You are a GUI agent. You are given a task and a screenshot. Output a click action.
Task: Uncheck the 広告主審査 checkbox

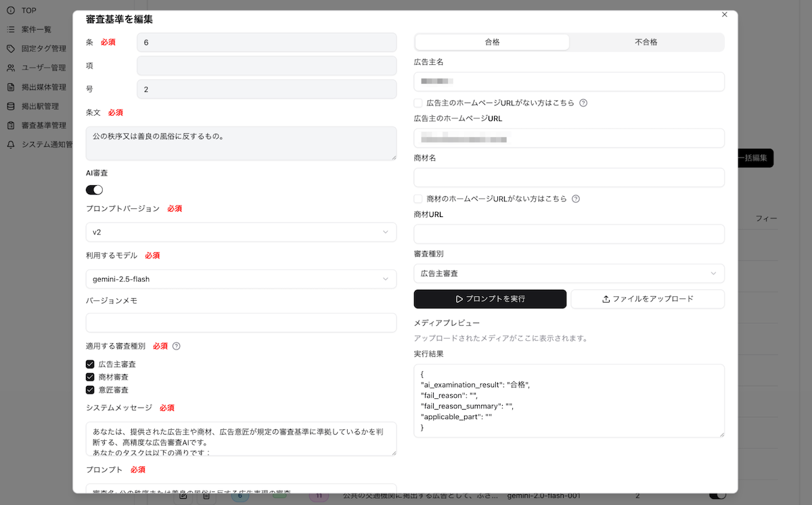tap(90, 364)
